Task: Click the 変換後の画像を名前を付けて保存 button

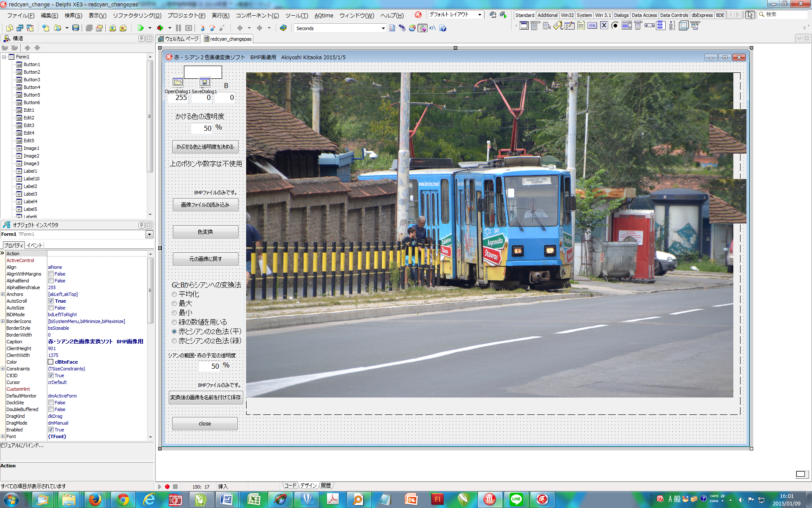Action: (x=206, y=398)
